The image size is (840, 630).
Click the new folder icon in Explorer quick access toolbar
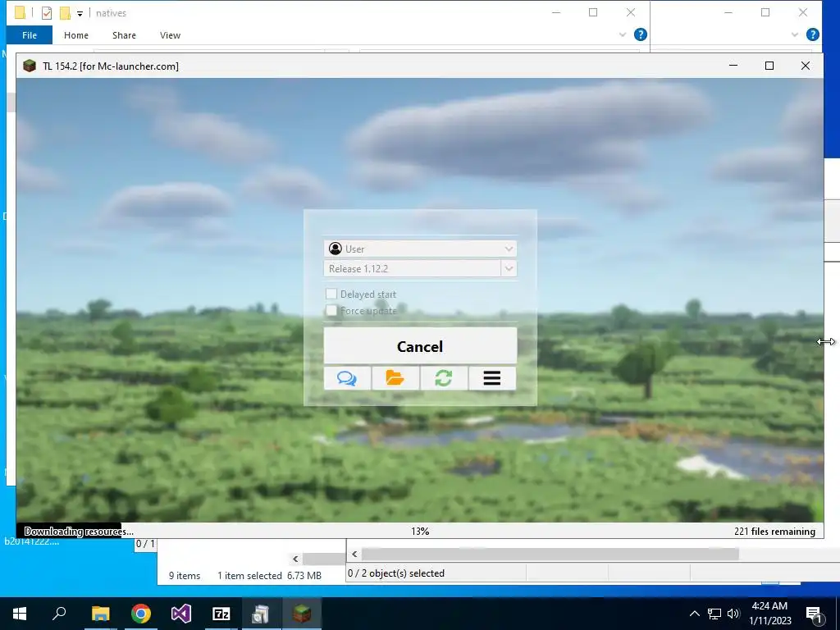(x=65, y=13)
